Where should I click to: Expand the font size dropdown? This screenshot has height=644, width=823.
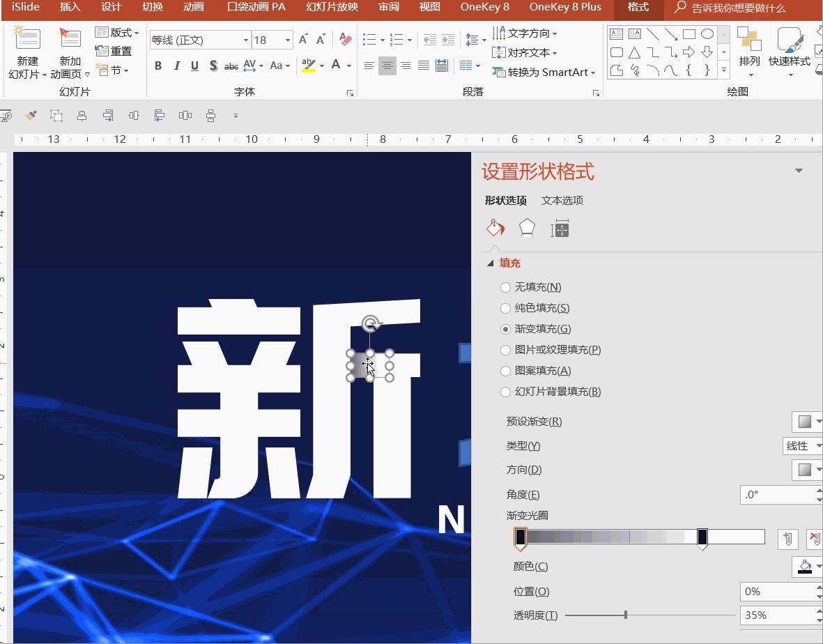(289, 40)
